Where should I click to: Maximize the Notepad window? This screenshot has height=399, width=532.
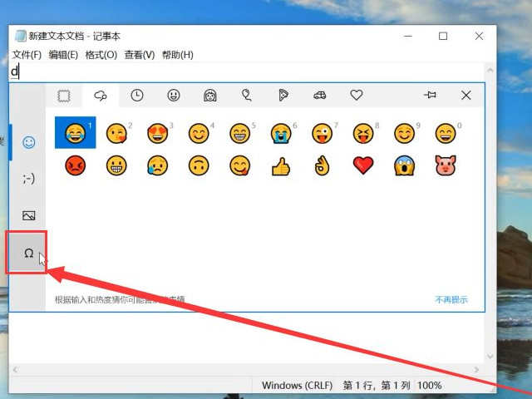click(443, 36)
